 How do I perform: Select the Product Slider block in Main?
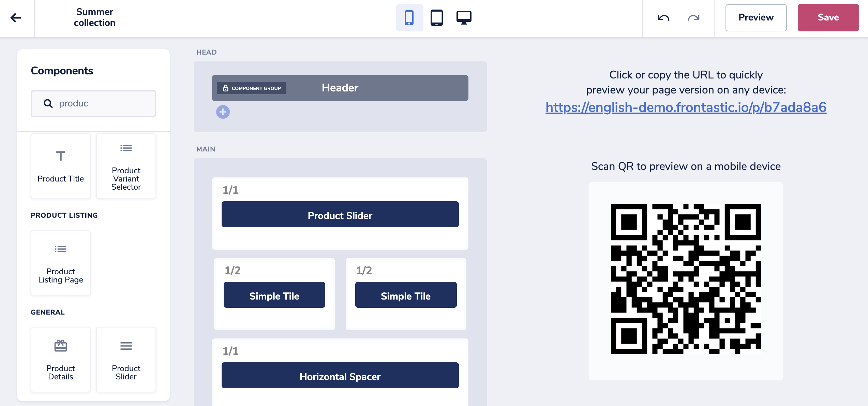pos(340,214)
